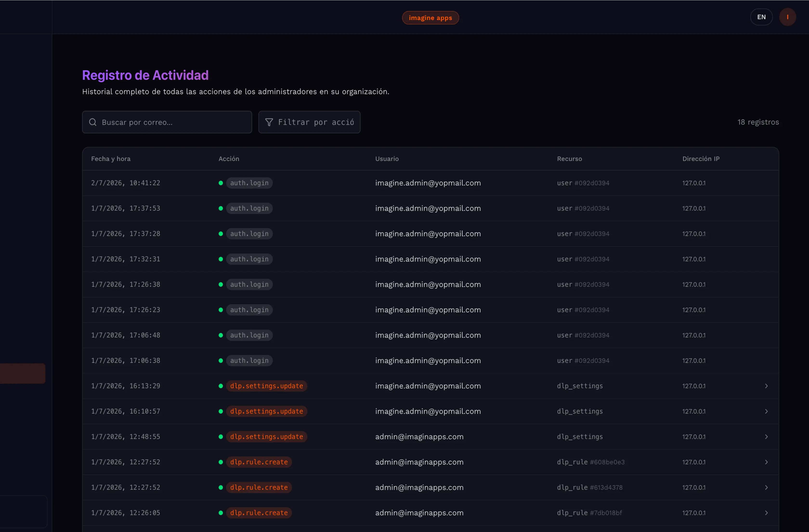Click the "Dirección IP" column header
The width and height of the screenshot is (809, 532).
[x=701, y=159]
